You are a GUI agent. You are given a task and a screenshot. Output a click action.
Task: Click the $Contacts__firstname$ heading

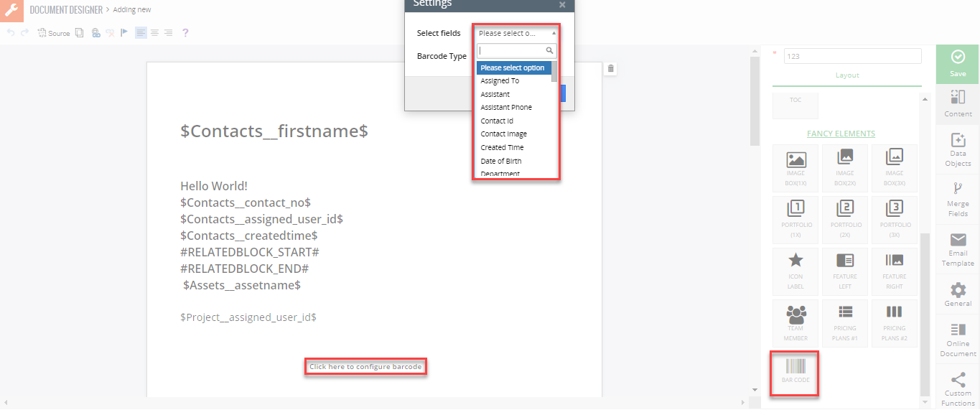click(274, 131)
